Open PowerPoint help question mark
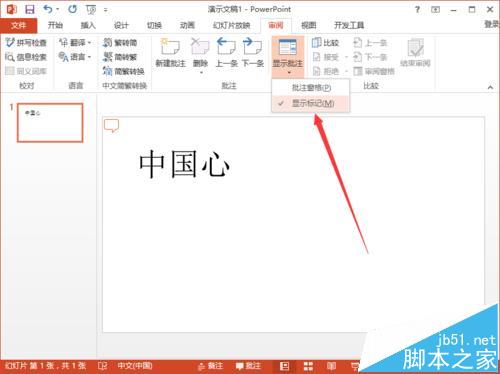500x374 pixels. pyautogui.click(x=417, y=10)
